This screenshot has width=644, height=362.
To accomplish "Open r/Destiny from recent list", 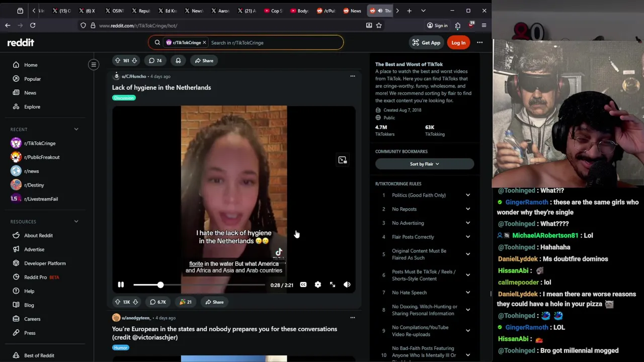I will point(34,185).
